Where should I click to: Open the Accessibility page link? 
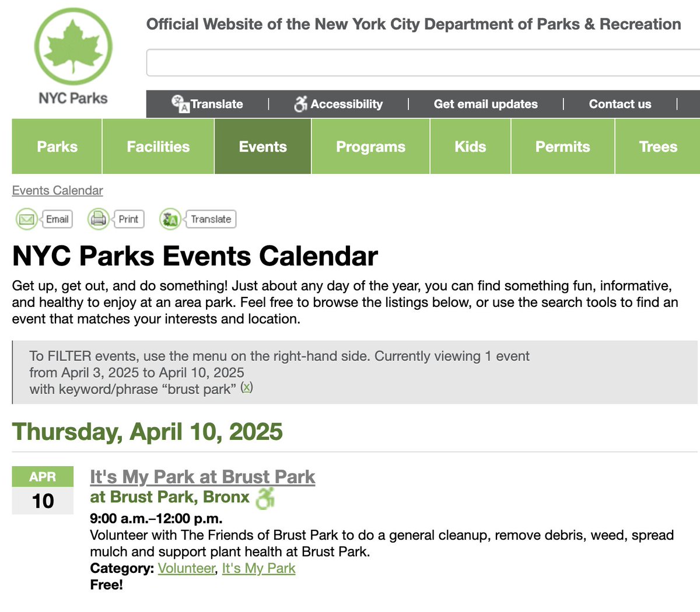pos(346,104)
